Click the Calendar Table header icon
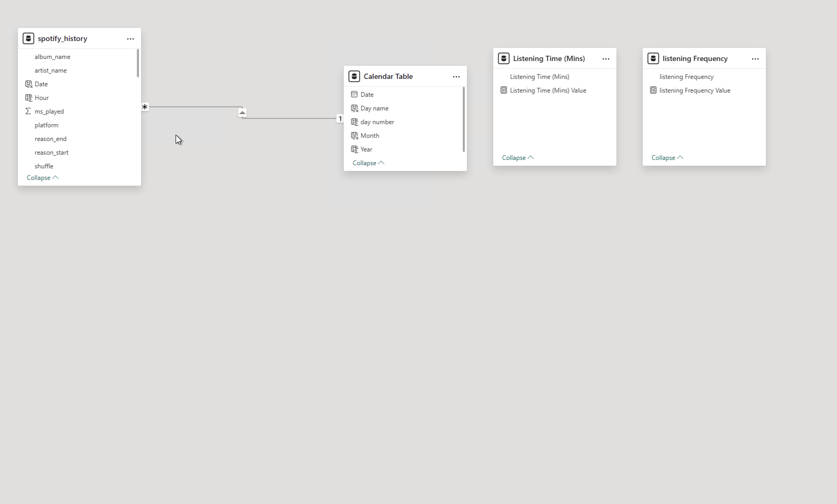This screenshot has width=837, height=504. click(x=354, y=76)
